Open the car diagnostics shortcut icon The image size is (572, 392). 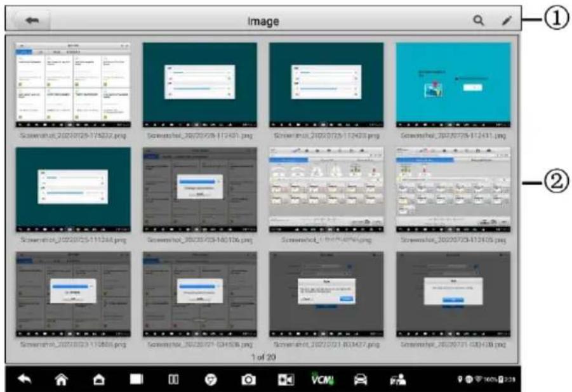pos(361,379)
